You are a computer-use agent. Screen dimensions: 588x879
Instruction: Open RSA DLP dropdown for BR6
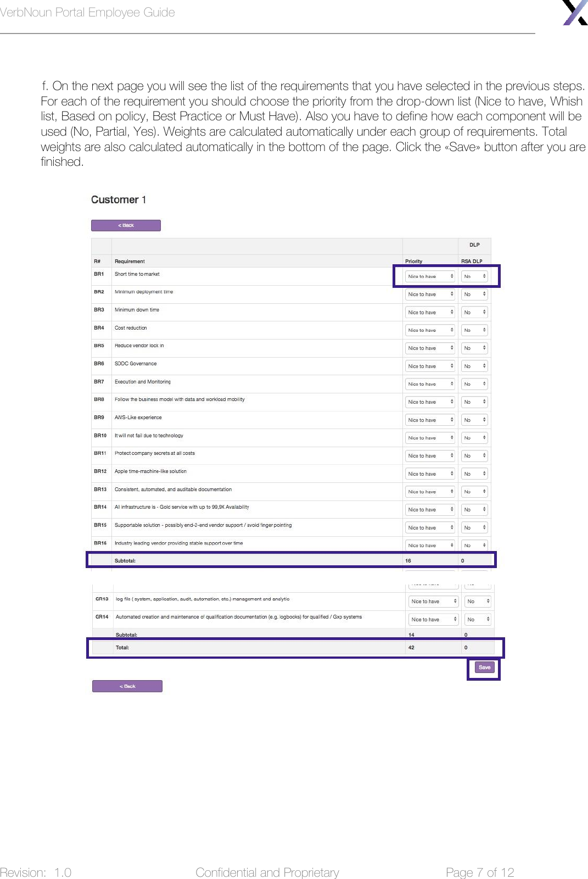[x=474, y=366]
